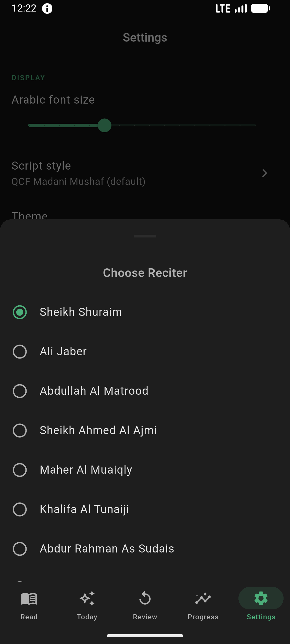
Task: Tap the Settings gear icon
Action: click(261, 598)
